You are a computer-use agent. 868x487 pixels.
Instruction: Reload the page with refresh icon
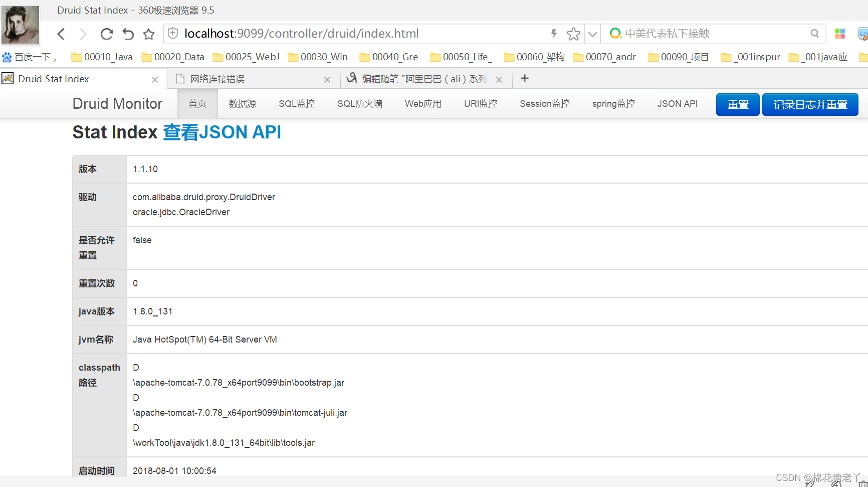106,34
